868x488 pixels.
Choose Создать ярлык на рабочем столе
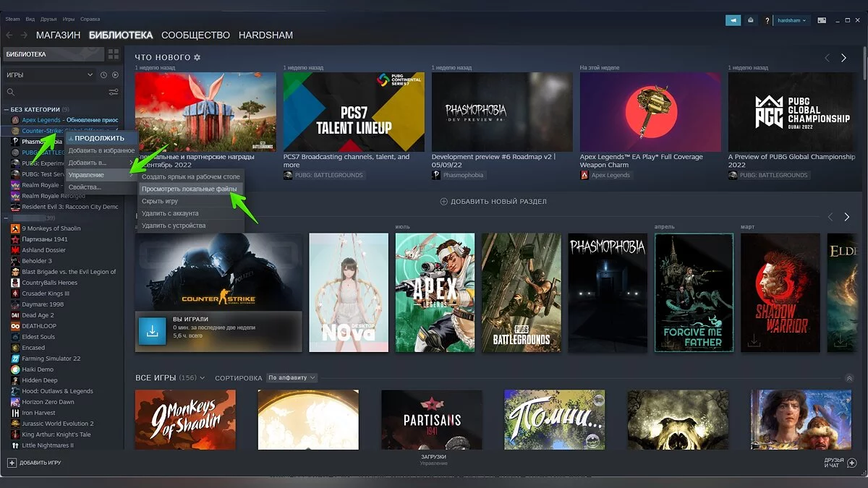click(191, 176)
